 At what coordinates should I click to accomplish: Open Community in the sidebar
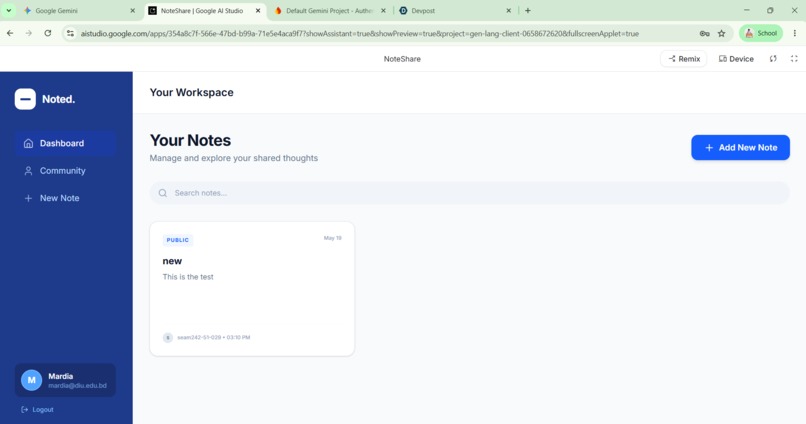click(x=65, y=171)
